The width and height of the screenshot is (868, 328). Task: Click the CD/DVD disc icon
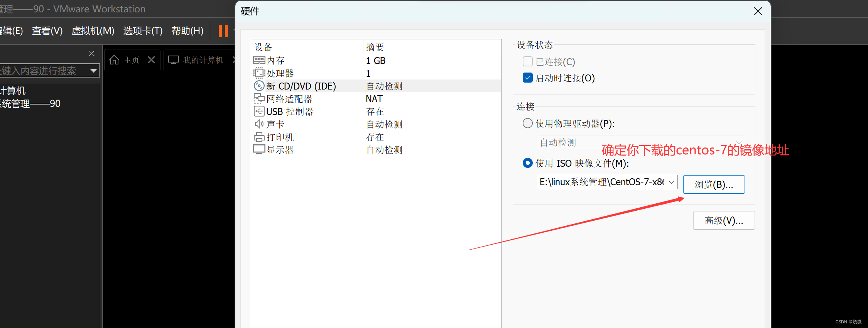[259, 86]
